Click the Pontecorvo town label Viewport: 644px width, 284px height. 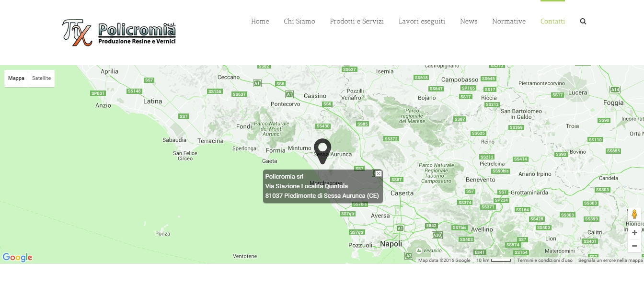pos(286,103)
